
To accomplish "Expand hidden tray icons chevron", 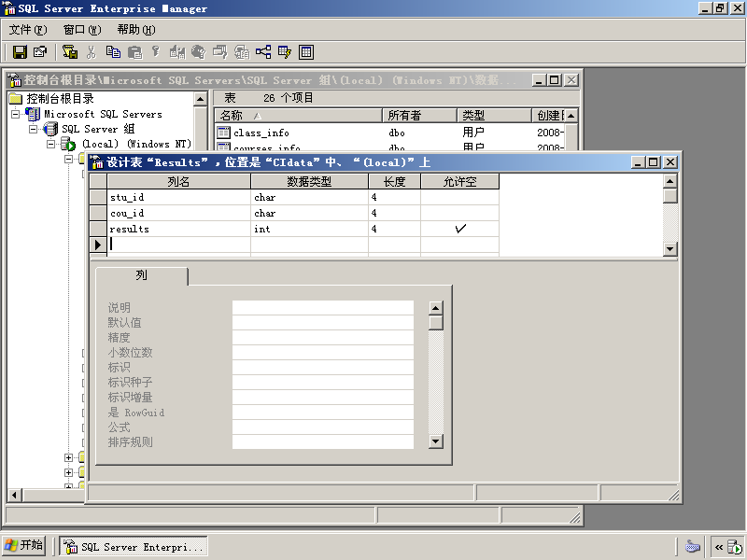I will point(719,547).
